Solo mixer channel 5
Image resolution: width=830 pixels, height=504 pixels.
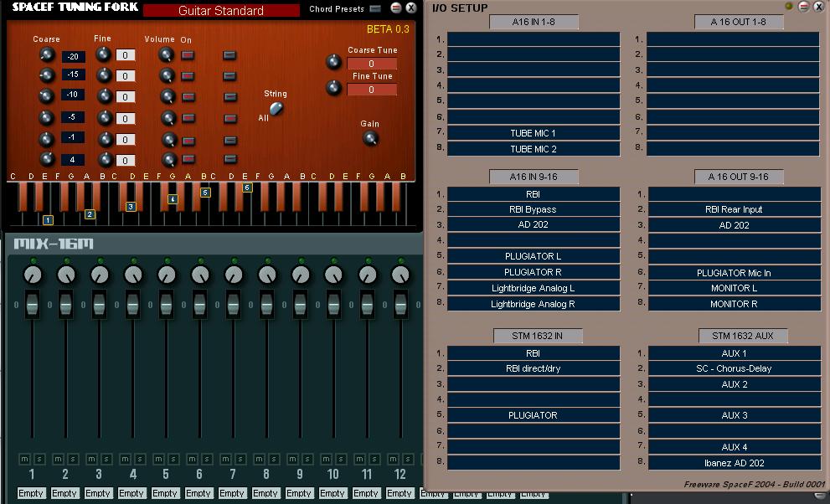click(x=173, y=459)
